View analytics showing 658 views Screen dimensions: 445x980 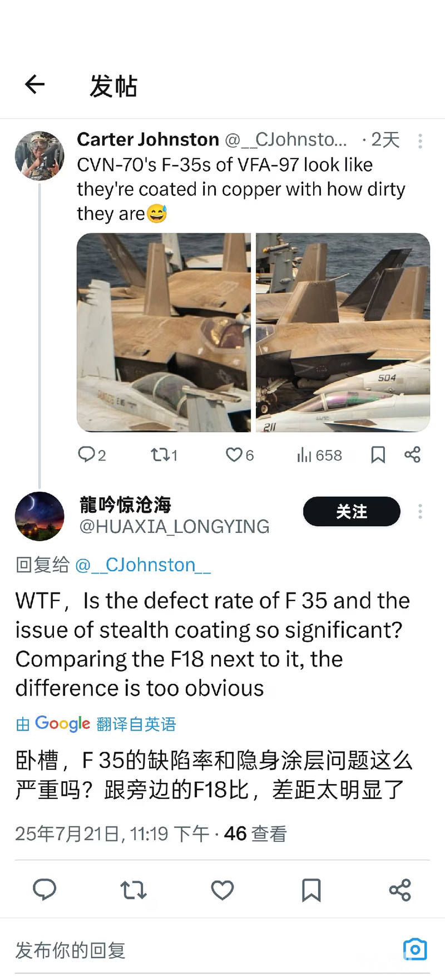point(319,455)
